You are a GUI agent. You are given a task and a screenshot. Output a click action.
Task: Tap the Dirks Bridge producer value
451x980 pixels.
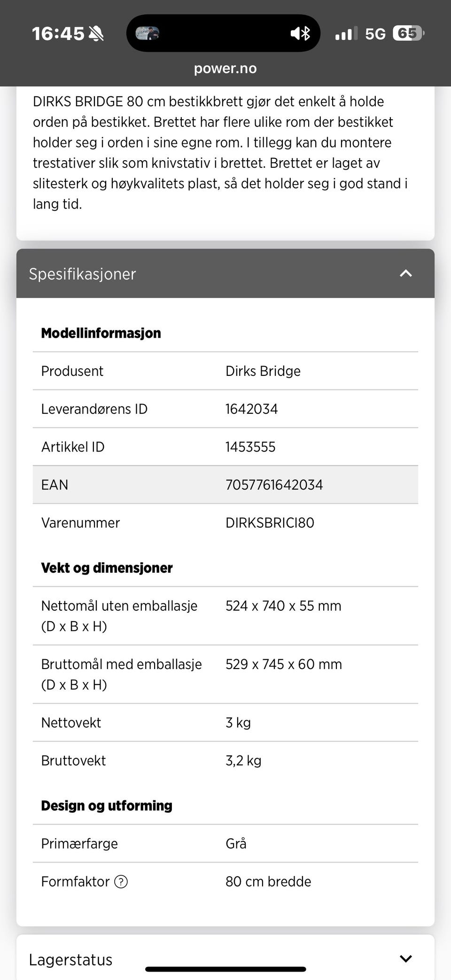point(263,371)
